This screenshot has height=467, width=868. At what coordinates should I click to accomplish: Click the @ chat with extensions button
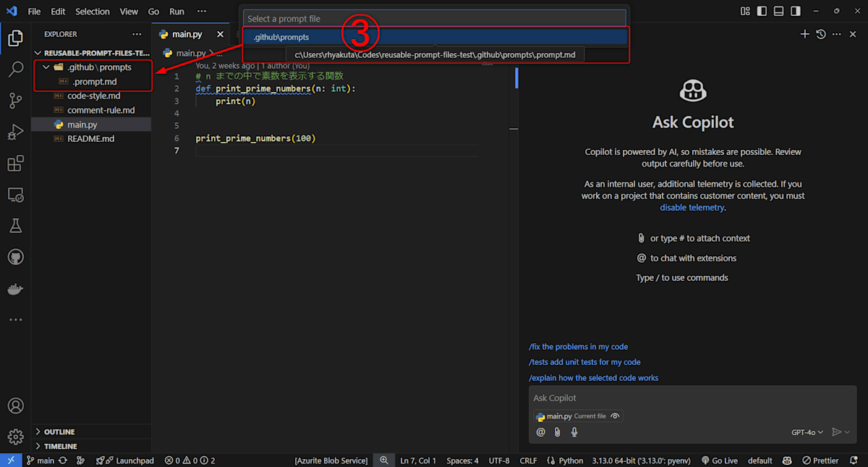point(540,432)
